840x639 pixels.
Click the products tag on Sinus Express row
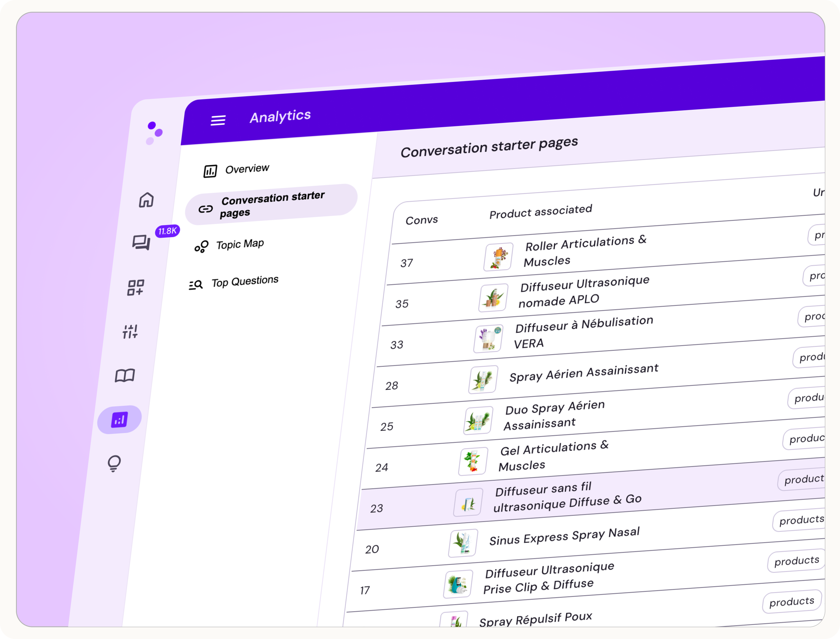[801, 520]
